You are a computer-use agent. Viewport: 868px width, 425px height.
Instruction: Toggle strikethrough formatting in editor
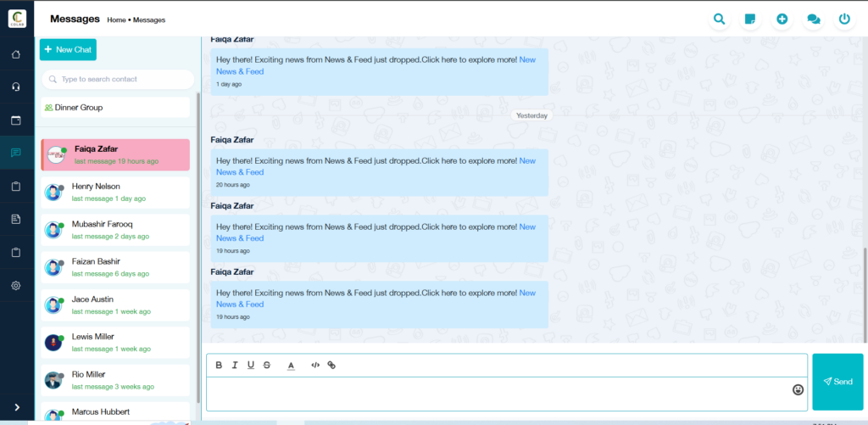(267, 365)
